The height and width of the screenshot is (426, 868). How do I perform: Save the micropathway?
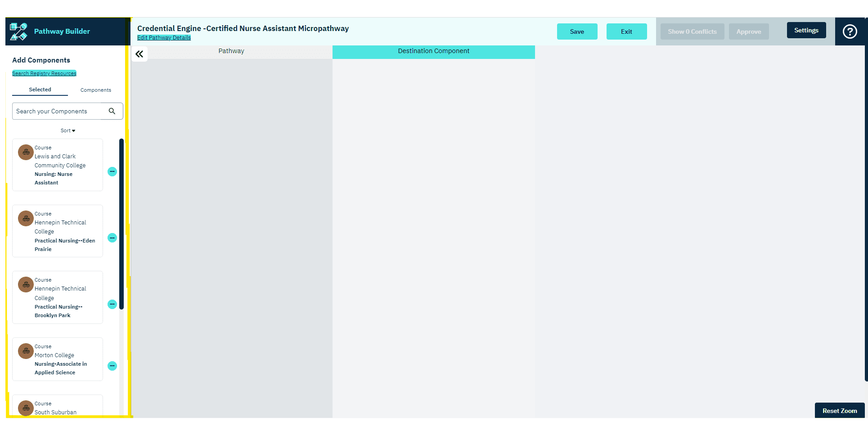pos(577,31)
